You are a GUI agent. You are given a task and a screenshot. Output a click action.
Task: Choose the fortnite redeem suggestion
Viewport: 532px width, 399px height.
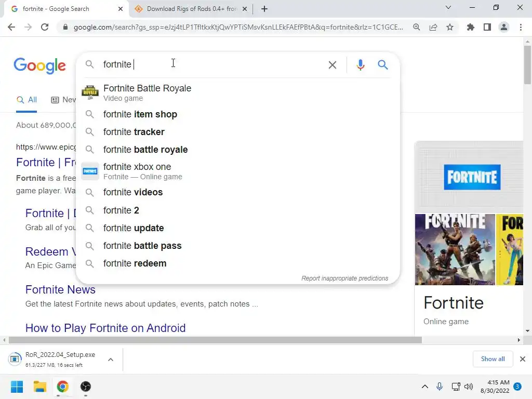point(237,263)
